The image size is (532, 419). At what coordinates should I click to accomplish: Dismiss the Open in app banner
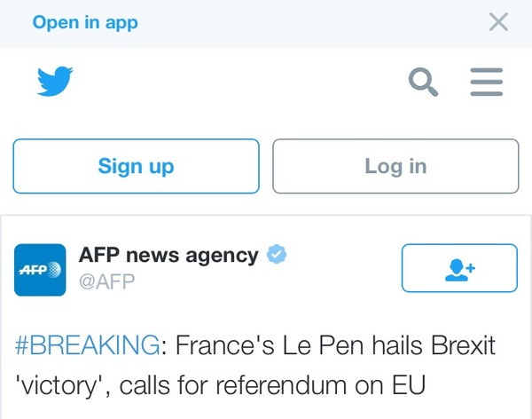(x=498, y=22)
